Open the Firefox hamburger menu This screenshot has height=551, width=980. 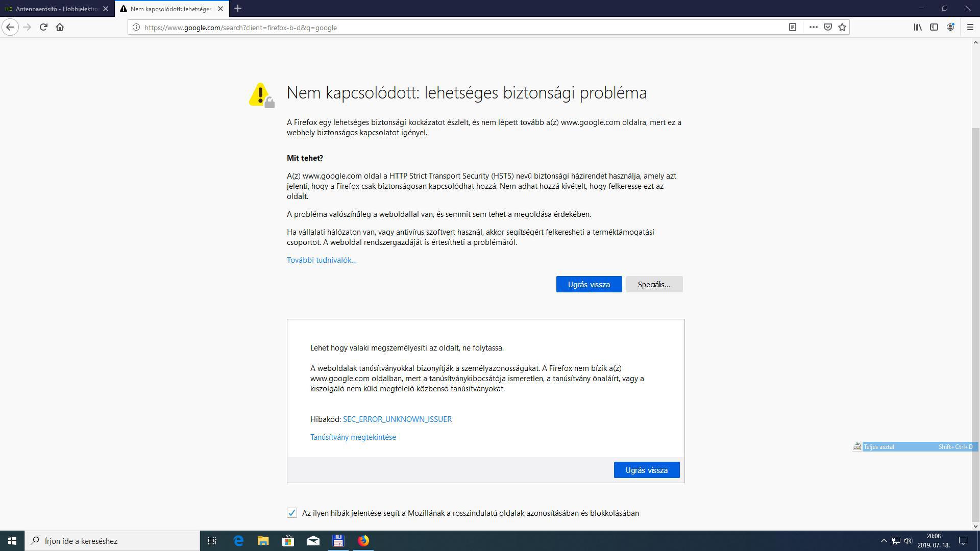(970, 27)
